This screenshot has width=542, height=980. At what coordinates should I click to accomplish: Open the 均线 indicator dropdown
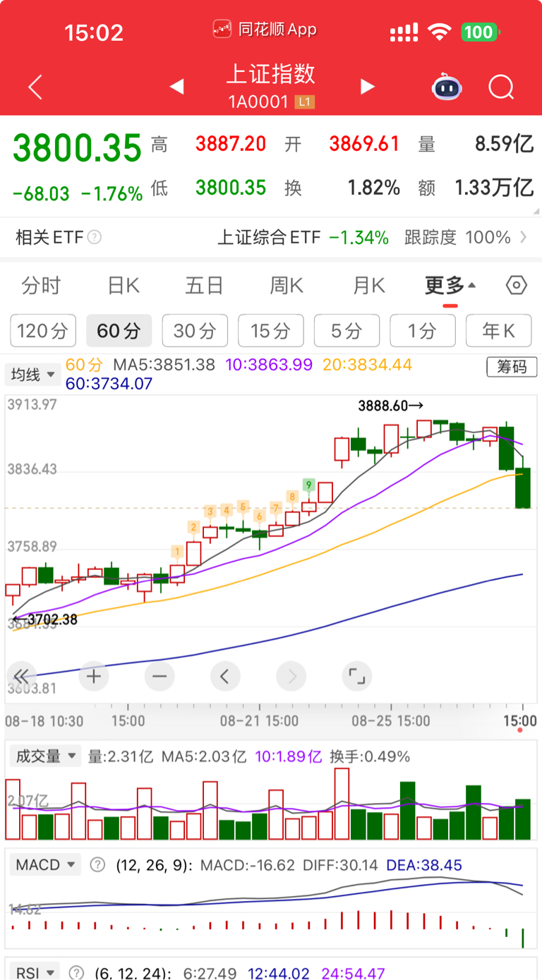pos(32,375)
